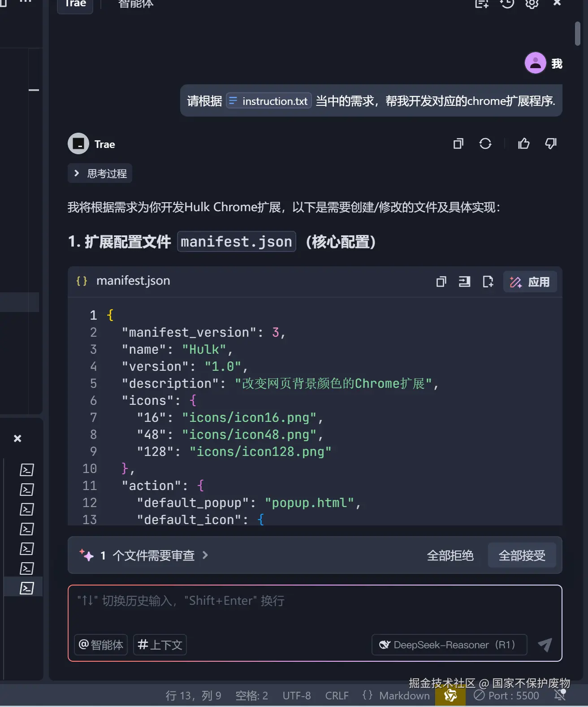Open the new chat icon in header

coord(482,4)
